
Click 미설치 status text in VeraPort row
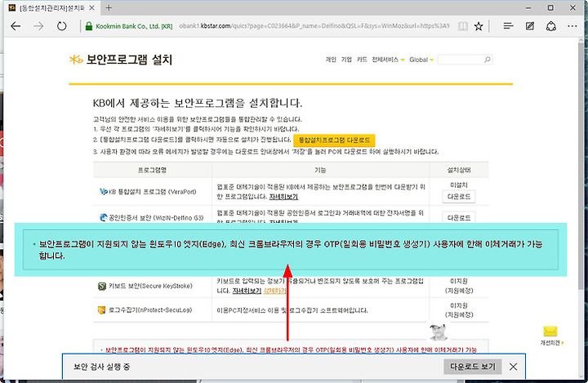coord(459,185)
